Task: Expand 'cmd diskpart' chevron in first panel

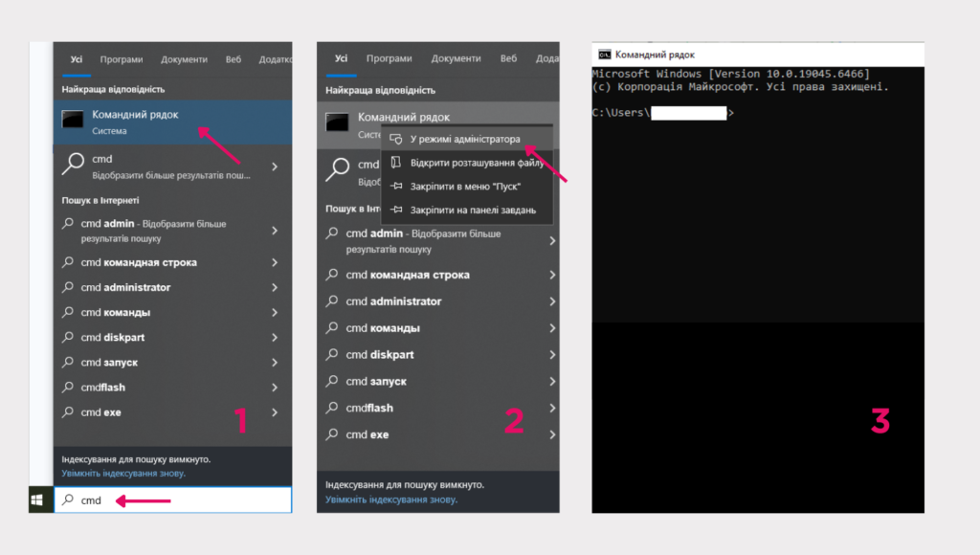Action: click(x=275, y=338)
